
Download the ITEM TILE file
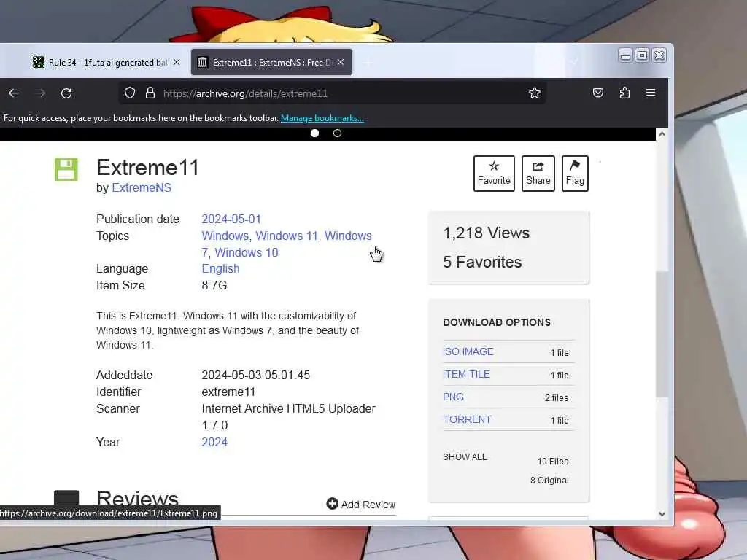[x=466, y=374]
